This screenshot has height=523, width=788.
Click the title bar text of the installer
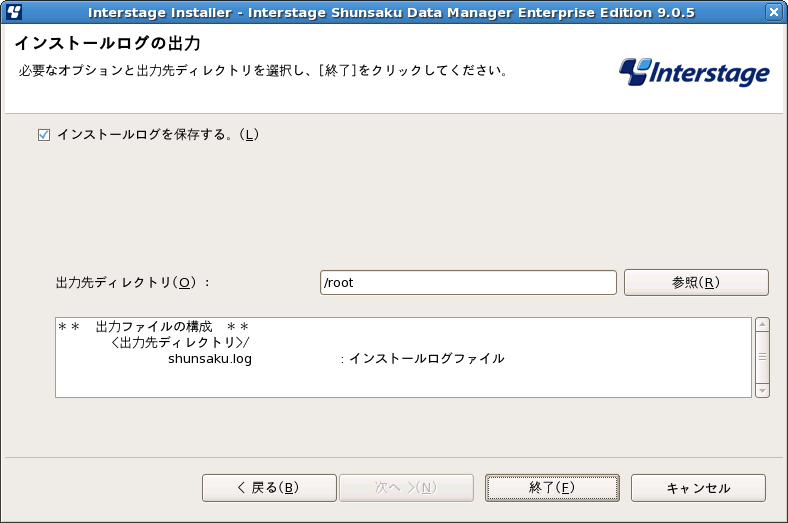click(x=391, y=13)
